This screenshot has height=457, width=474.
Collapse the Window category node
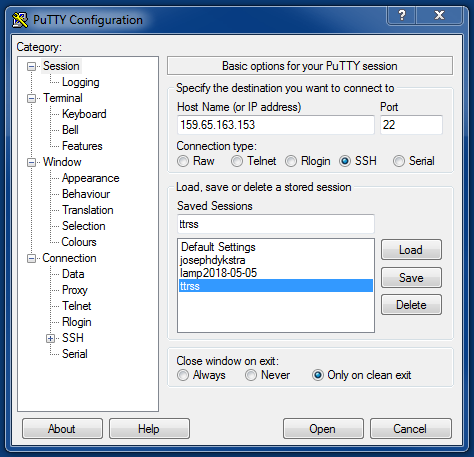click(31, 162)
